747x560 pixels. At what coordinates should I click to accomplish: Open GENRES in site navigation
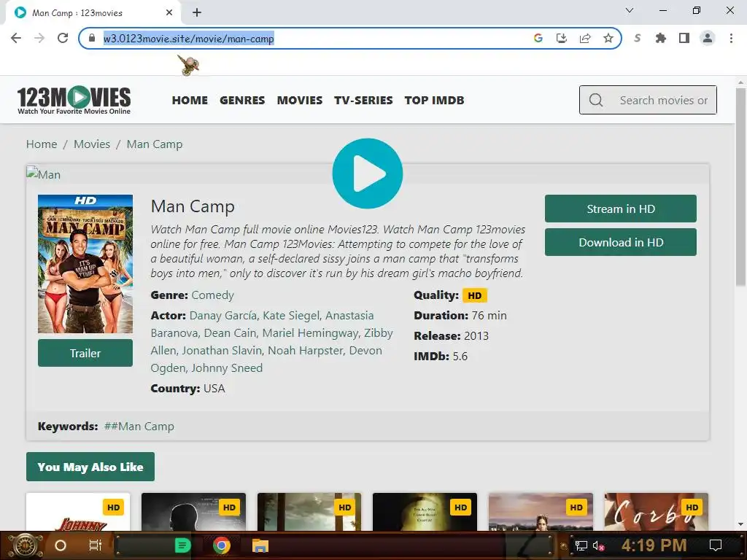[x=242, y=100]
